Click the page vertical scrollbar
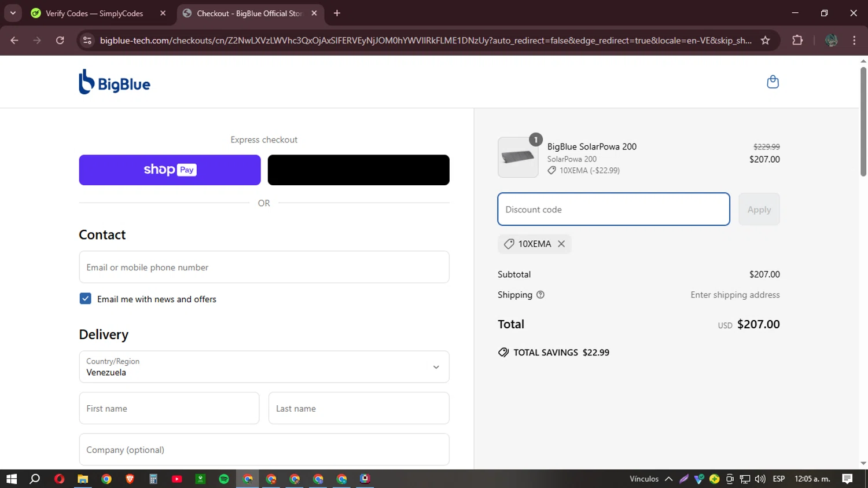 [863, 122]
